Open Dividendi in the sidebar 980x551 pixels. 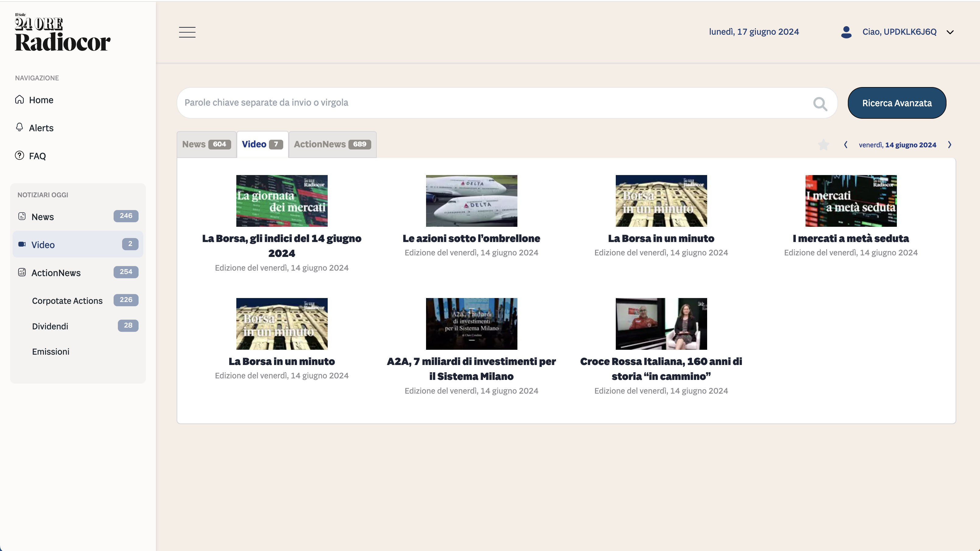pos(50,326)
